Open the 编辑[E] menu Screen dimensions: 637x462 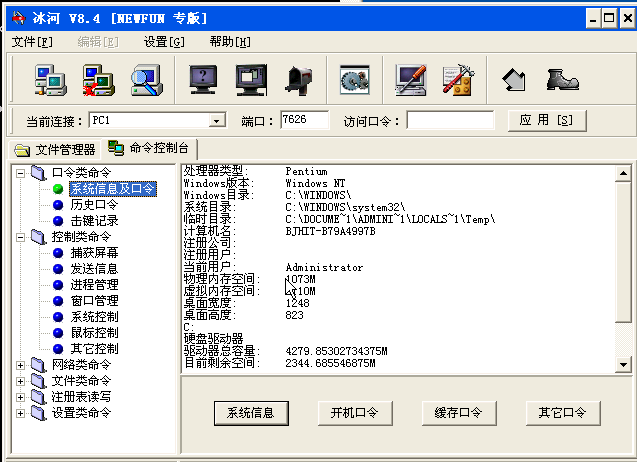(98, 41)
